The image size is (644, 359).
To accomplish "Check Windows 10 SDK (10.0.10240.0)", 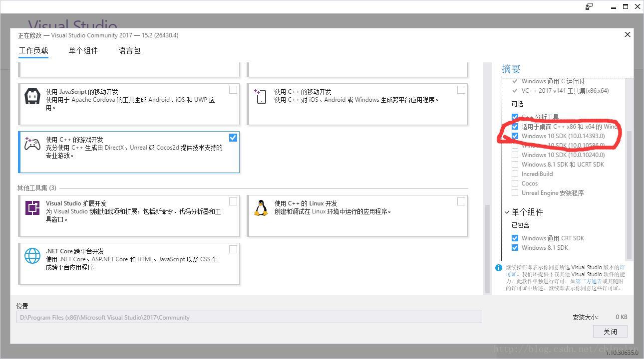I will pos(515,155).
